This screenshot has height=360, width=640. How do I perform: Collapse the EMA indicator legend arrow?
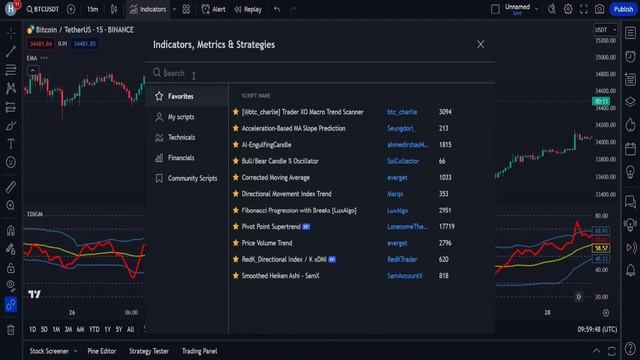coord(33,70)
